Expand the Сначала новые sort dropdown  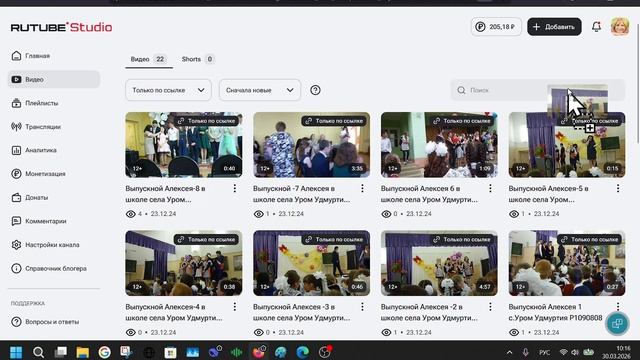pyautogui.click(x=260, y=90)
